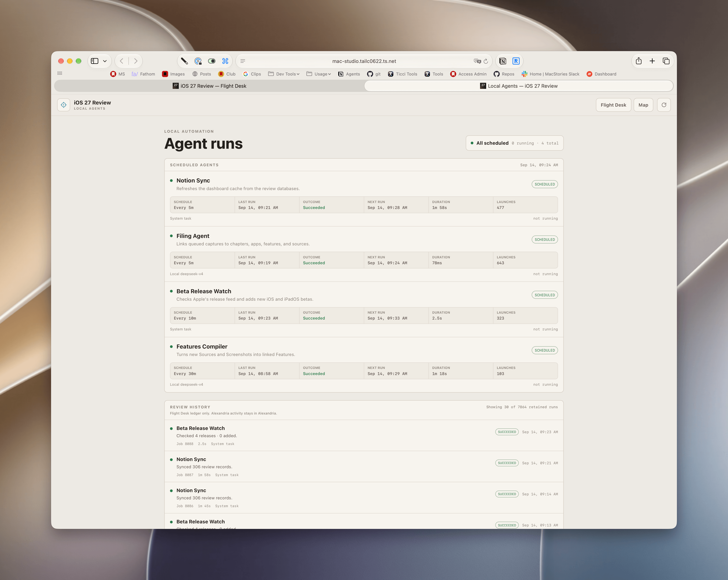Open the Dashboard bookmark
Screen dimensions: 728x580
[601, 74]
